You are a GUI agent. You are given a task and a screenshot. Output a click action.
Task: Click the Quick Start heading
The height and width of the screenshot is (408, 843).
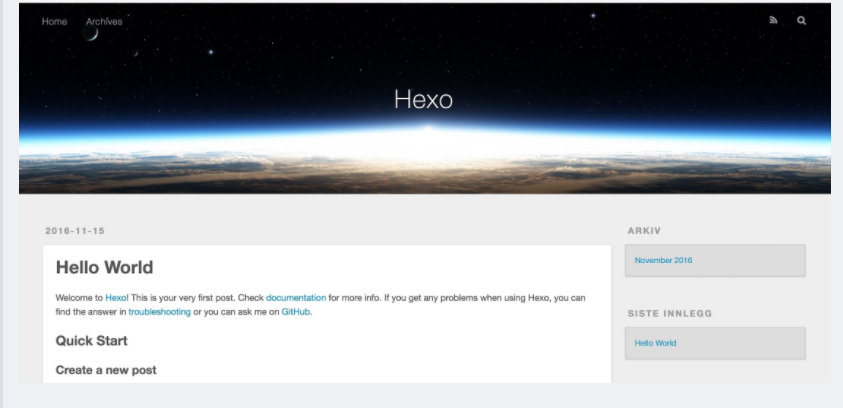pyautogui.click(x=91, y=341)
